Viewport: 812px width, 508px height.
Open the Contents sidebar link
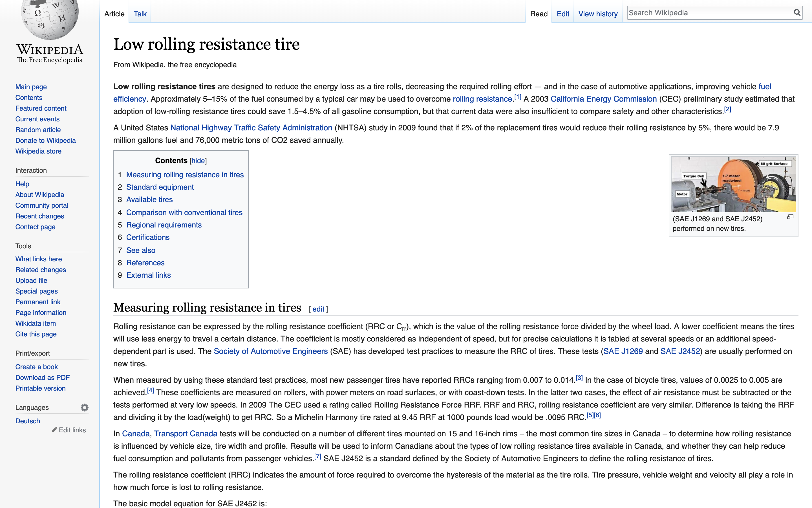(29, 97)
